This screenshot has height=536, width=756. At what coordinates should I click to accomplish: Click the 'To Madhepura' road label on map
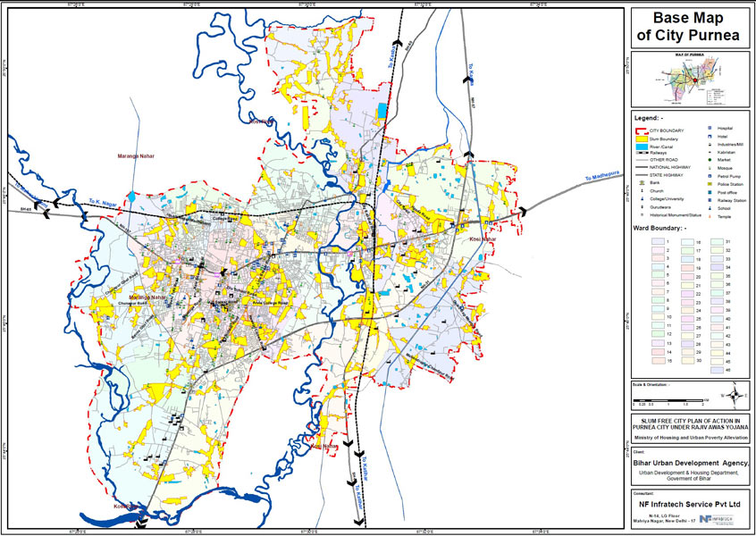[x=601, y=176]
